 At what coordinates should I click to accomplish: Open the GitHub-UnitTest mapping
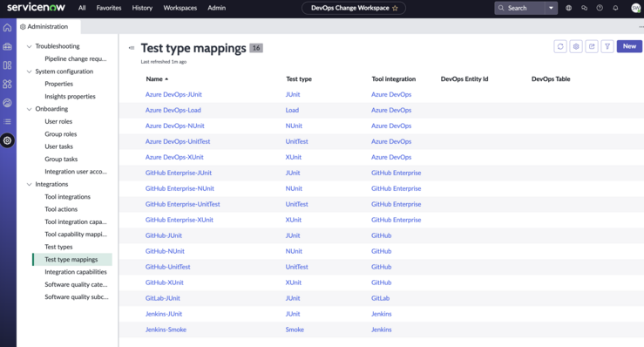coord(168,268)
